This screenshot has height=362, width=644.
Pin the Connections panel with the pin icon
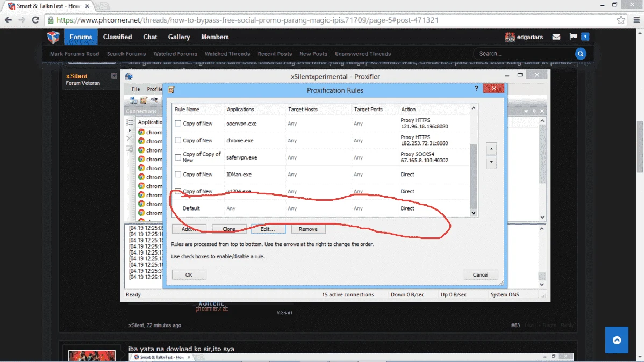(534, 111)
